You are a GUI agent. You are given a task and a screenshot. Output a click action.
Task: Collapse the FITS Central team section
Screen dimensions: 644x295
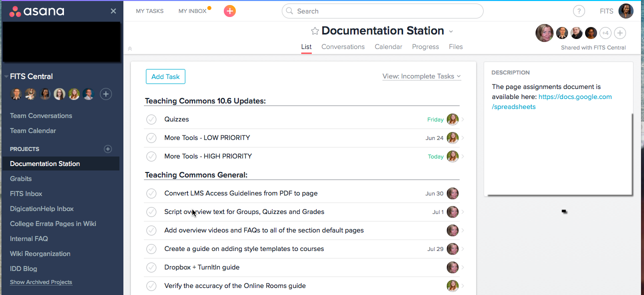click(6, 76)
